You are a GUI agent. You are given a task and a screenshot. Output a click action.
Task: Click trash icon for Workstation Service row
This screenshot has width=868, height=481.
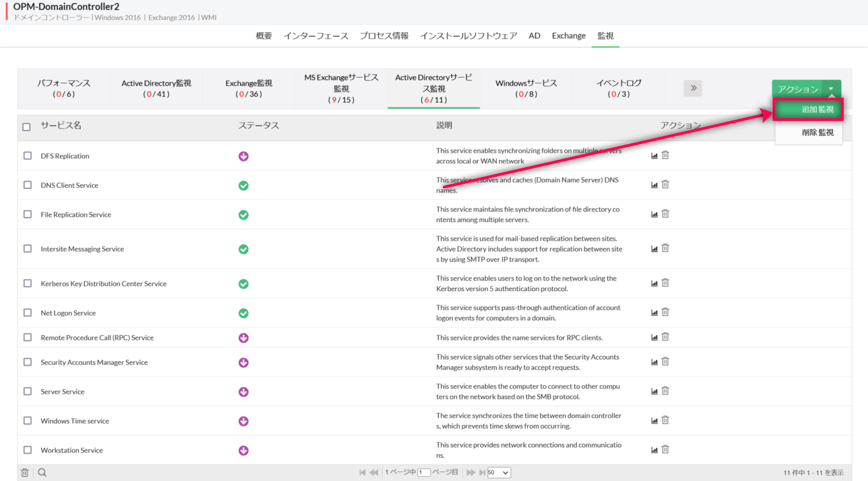[x=665, y=449]
